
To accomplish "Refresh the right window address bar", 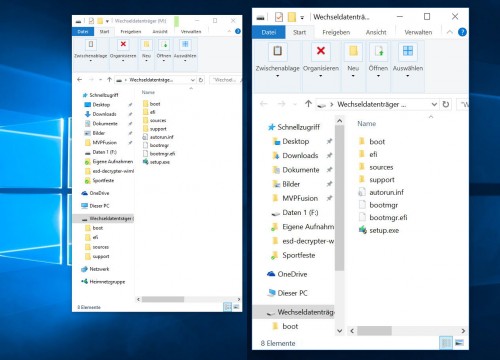I will [446, 104].
